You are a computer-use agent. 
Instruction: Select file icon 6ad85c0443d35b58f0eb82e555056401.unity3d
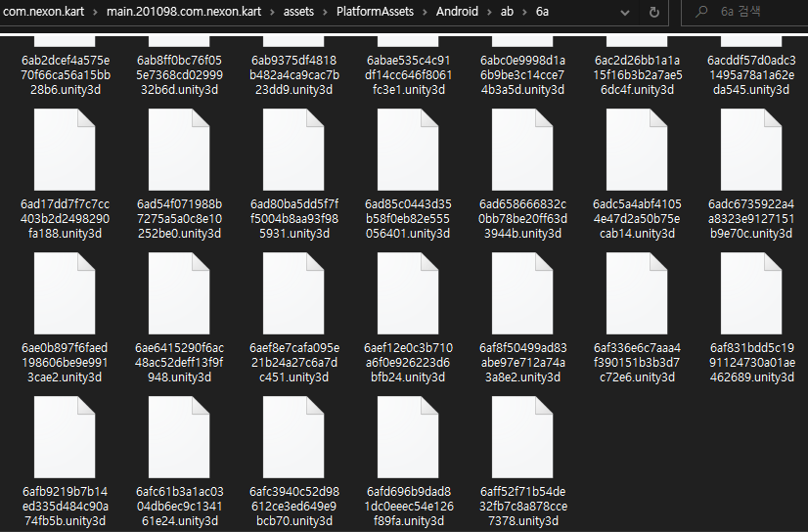pos(408,150)
